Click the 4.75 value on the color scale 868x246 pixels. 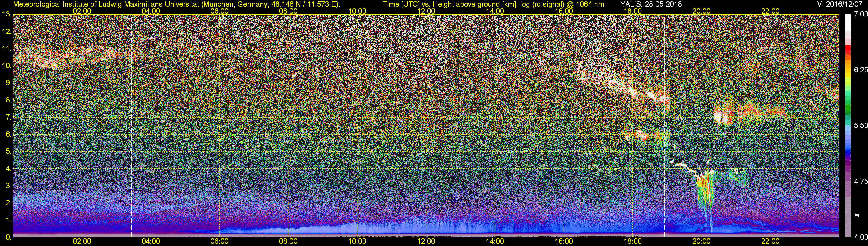coord(860,181)
